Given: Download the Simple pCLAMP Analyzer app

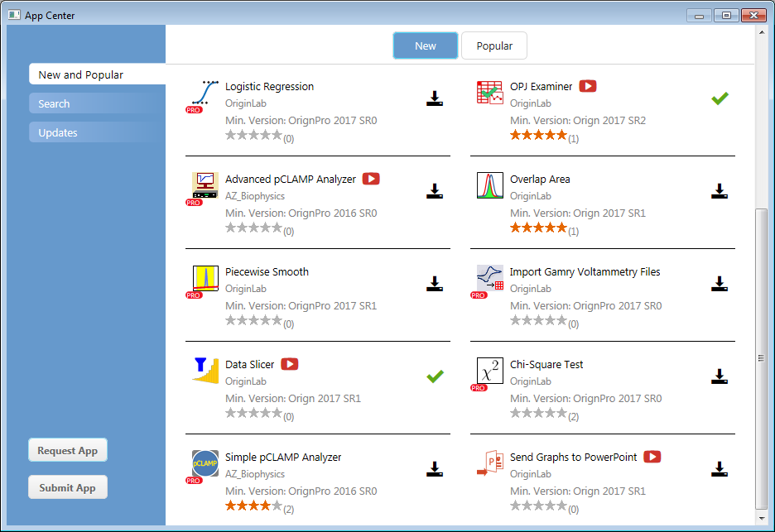Looking at the screenshot, I should point(435,469).
